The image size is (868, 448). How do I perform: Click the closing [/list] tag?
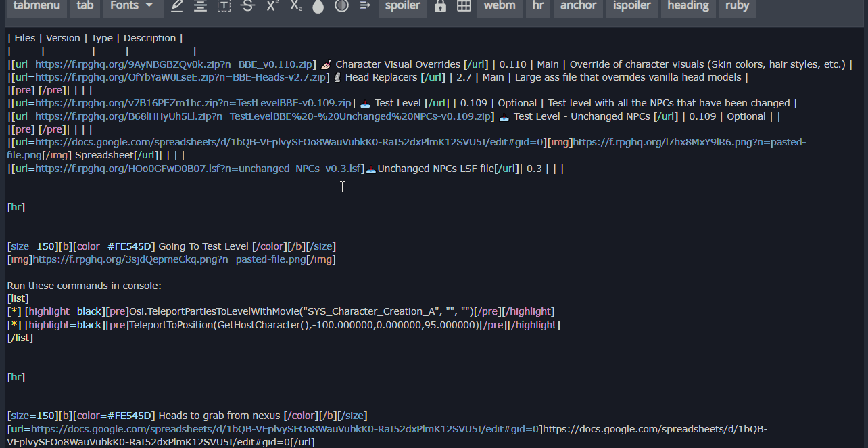pos(20,338)
